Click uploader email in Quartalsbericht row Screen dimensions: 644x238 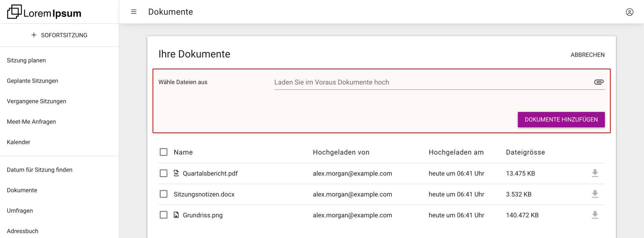click(353, 173)
